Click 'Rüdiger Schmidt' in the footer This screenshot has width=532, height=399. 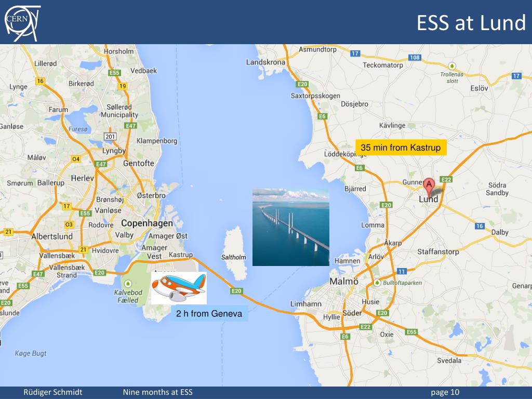[x=53, y=392]
